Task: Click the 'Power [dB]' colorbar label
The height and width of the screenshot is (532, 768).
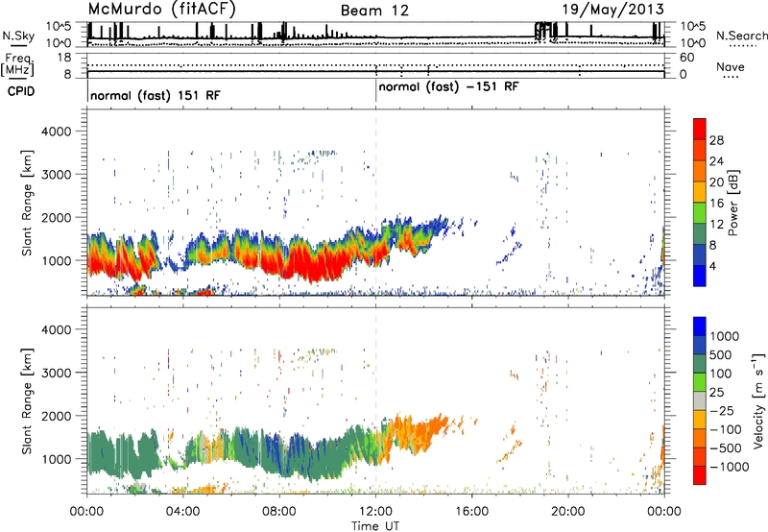Action: (733, 203)
